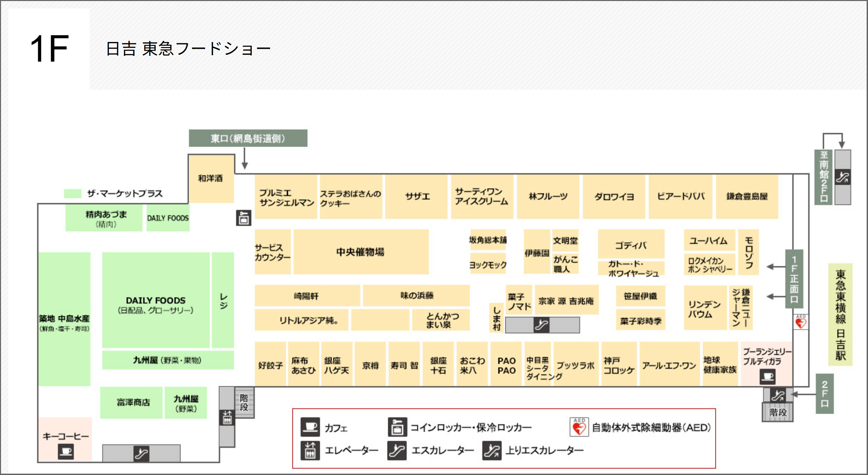The image size is (868, 475).
Task: Click the PAO PAO shop
Action: tap(506, 364)
